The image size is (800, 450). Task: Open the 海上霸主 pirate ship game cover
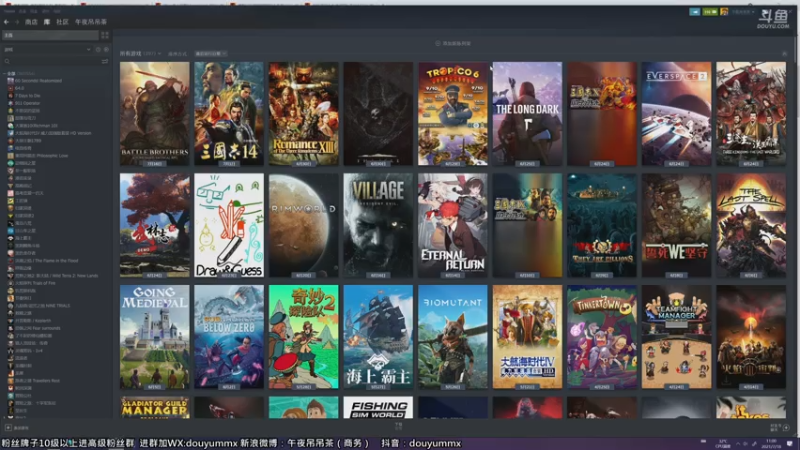point(378,337)
